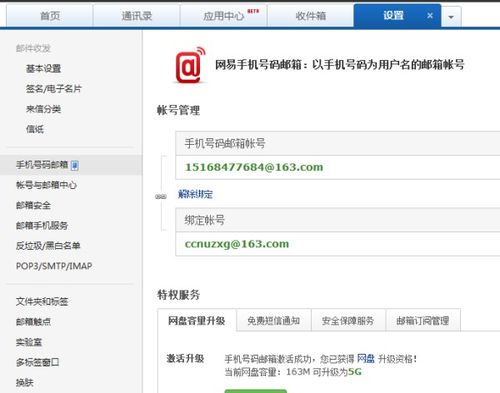Open the 网盘 link in upgrade text

pos(366,359)
